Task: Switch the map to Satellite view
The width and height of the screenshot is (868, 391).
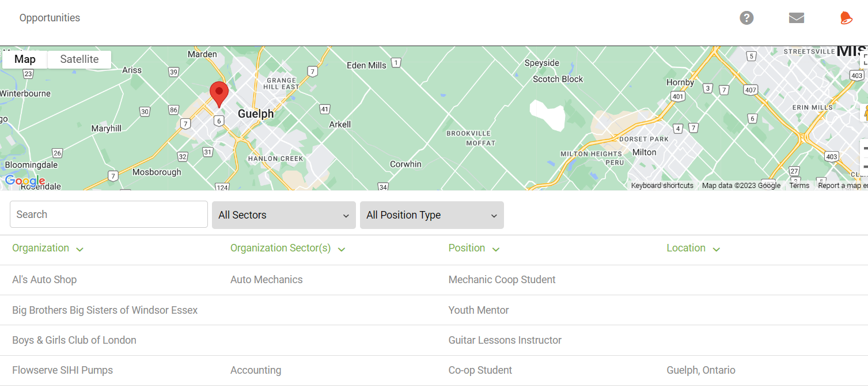Action: point(79,59)
